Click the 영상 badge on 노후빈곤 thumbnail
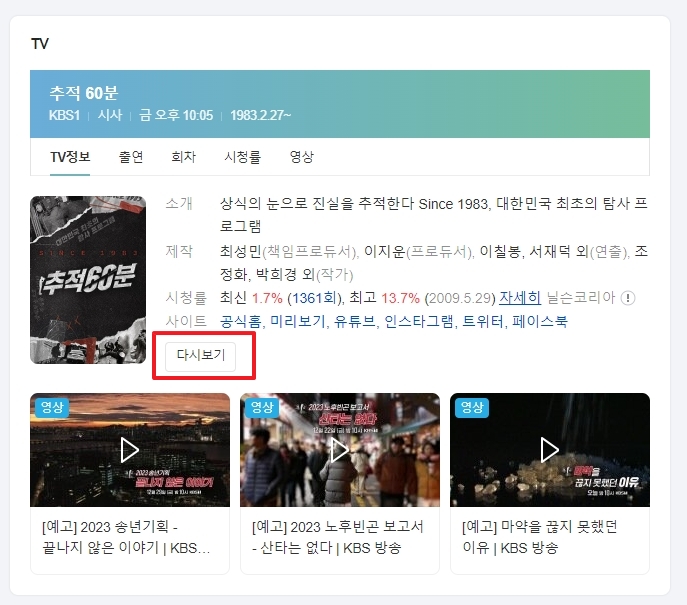 [262, 407]
